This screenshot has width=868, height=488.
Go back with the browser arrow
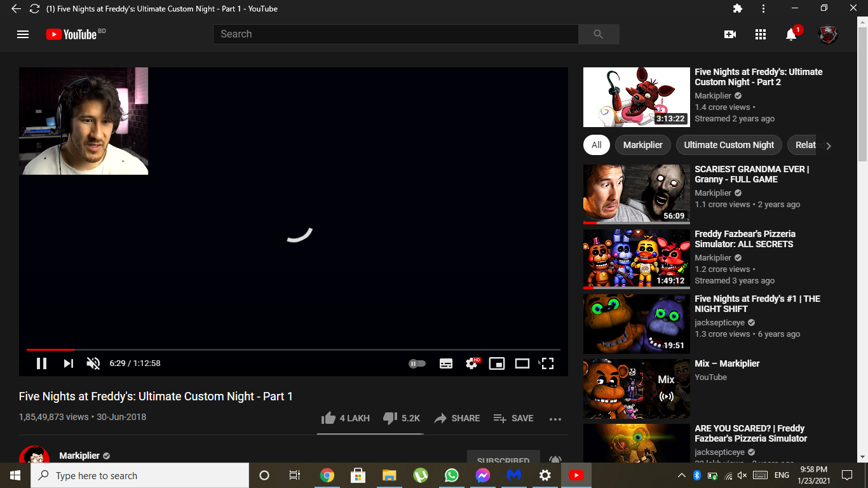(16, 9)
